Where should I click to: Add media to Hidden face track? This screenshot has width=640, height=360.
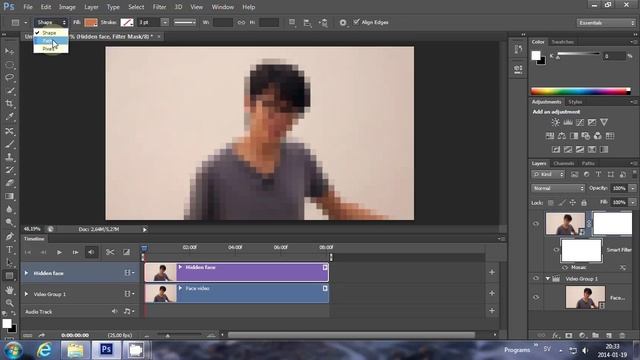492,272
